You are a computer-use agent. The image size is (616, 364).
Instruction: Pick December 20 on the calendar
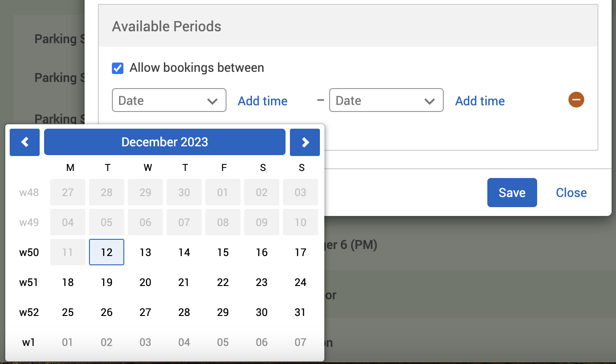(x=145, y=282)
